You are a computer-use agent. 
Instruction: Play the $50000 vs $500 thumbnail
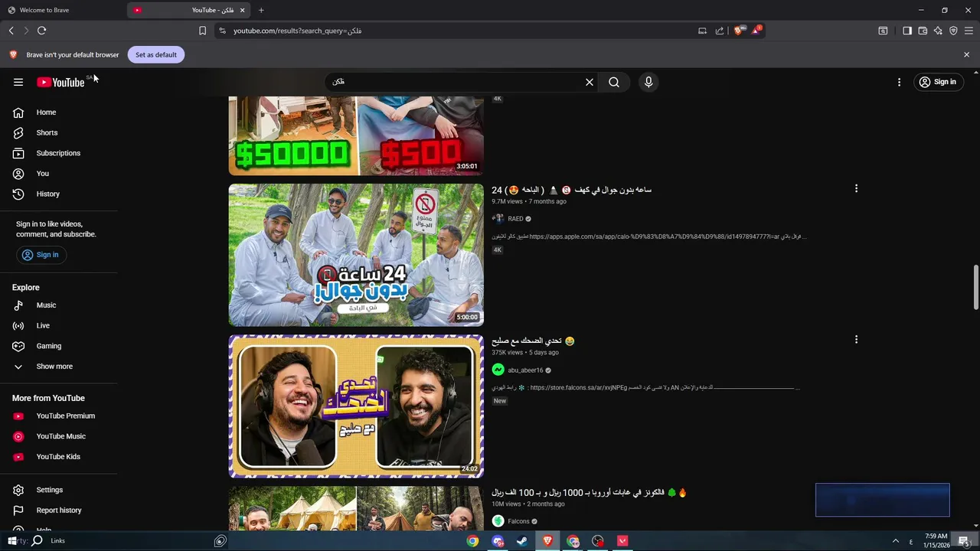point(356,135)
